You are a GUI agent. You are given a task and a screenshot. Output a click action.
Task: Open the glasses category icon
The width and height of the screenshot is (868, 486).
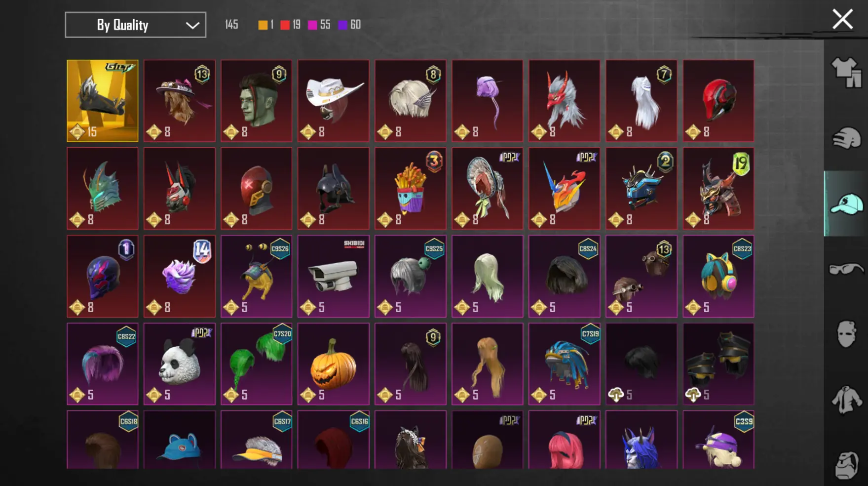point(846,269)
